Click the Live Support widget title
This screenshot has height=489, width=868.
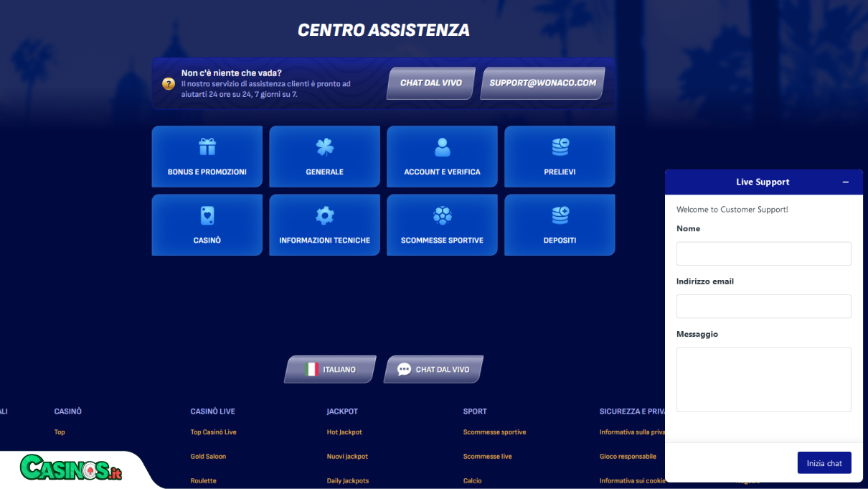[x=763, y=182]
